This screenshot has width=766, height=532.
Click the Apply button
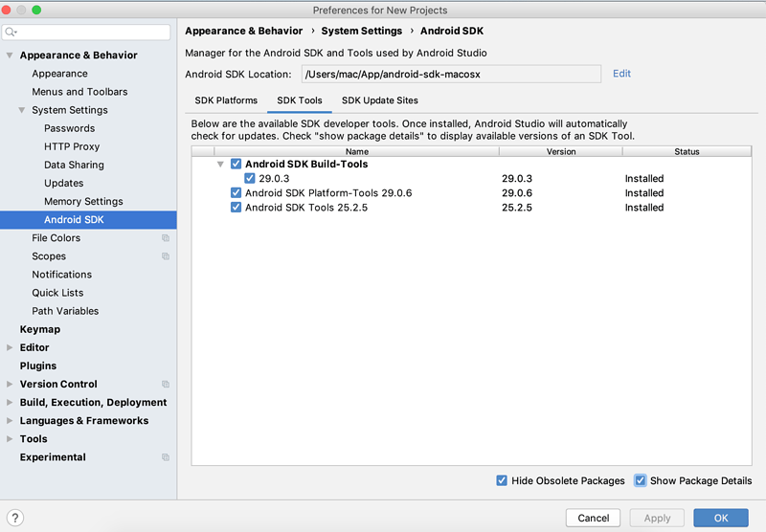tap(657, 518)
